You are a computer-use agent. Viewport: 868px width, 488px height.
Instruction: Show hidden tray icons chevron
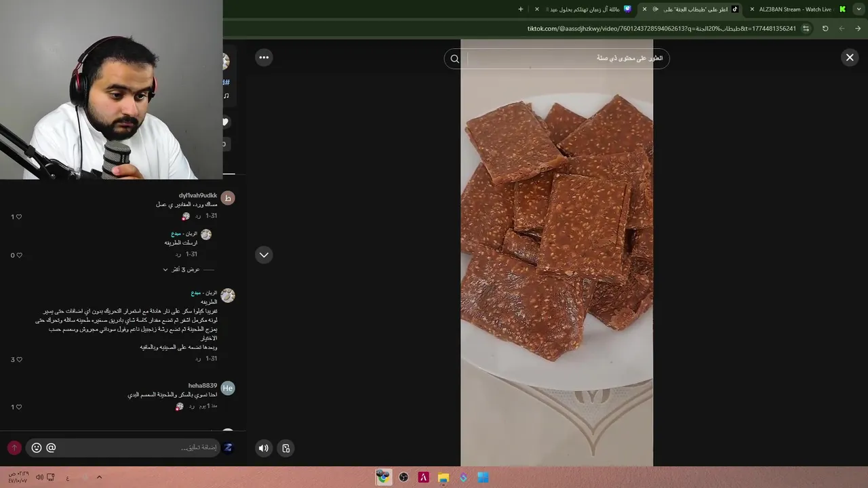tap(99, 477)
